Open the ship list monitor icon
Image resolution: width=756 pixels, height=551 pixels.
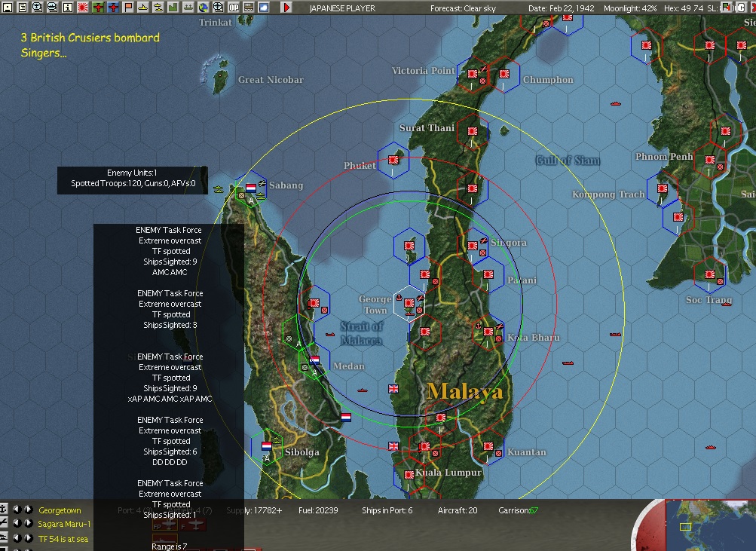click(x=53, y=8)
